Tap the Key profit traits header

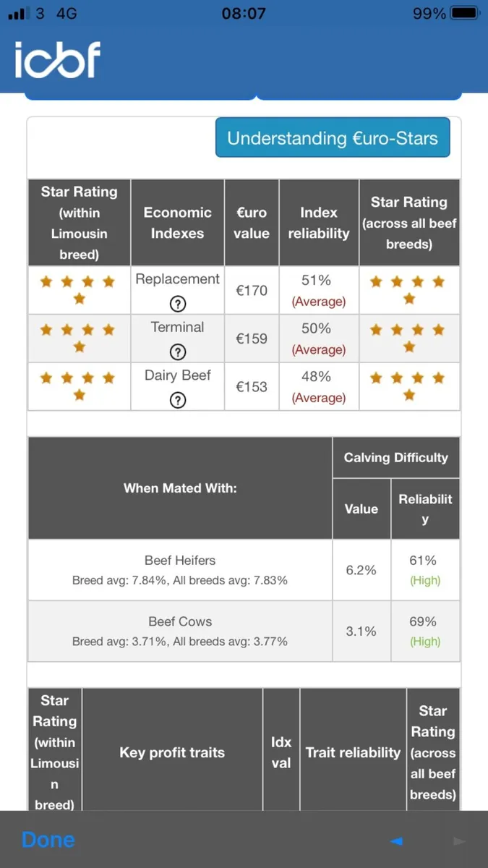(172, 752)
